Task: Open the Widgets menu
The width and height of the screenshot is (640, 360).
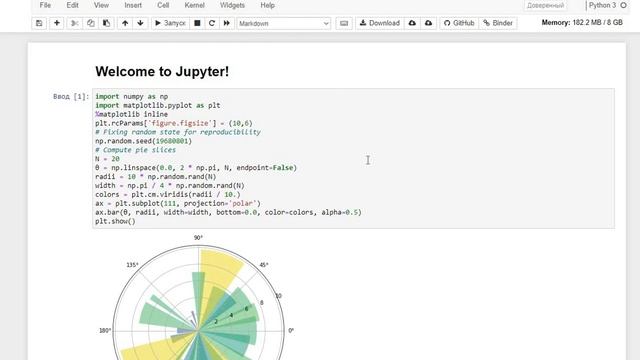Action: [x=232, y=5]
